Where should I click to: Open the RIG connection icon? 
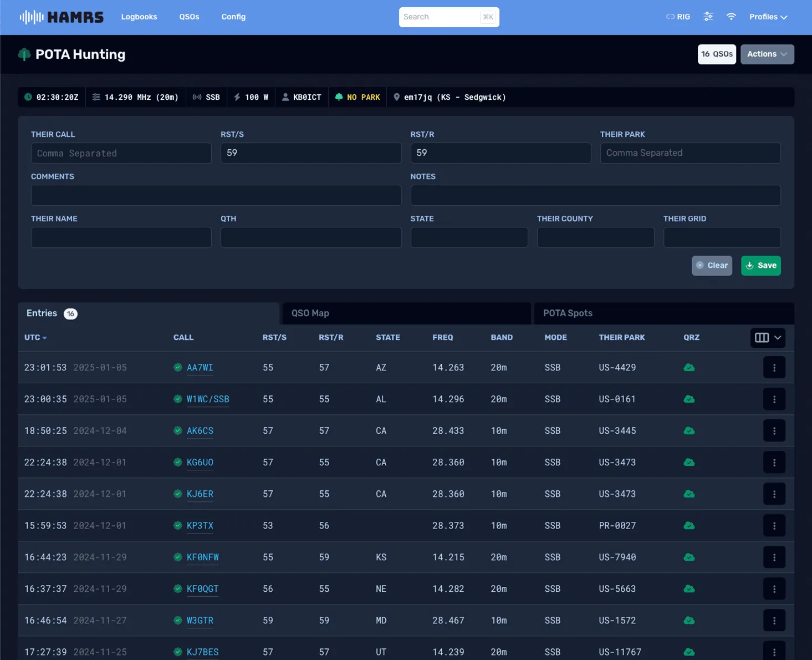pos(678,17)
